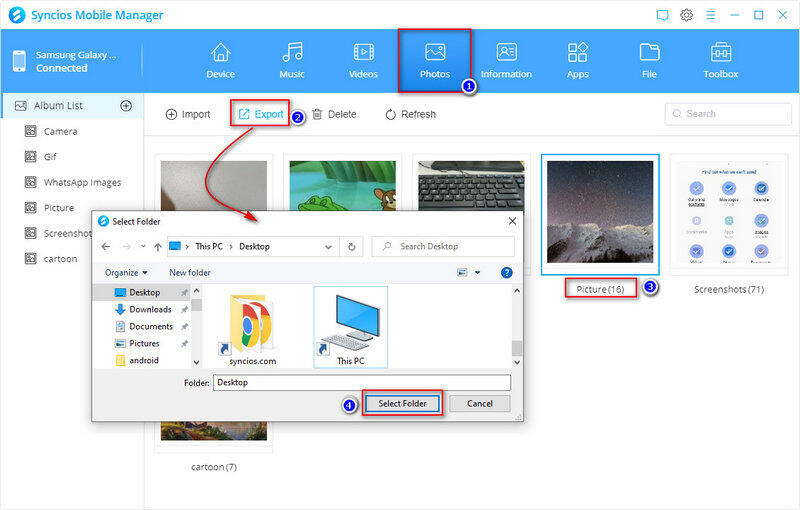Select Downloads in the folder tree

pos(150,309)
